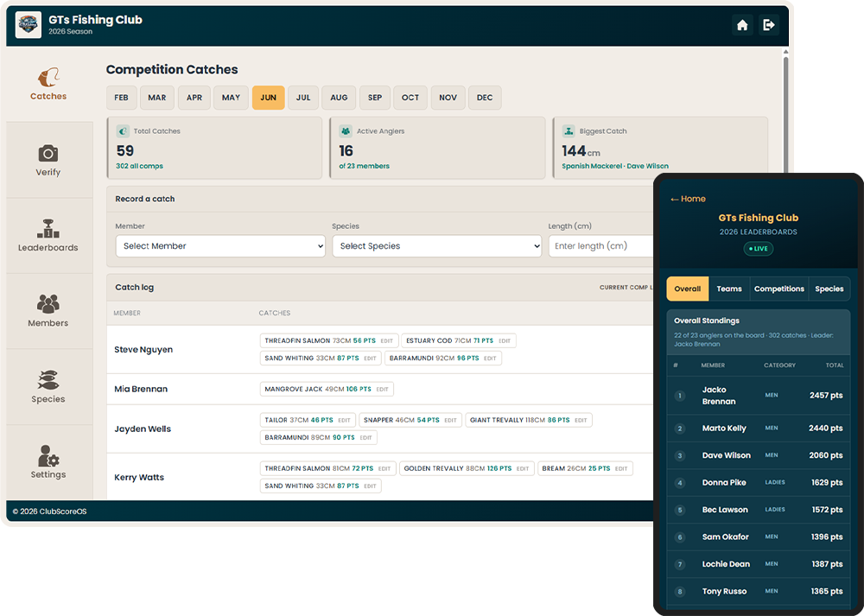Click Marto Kelly leaderboard row
This screenshot has width=864, height=616.
(759, 429)
